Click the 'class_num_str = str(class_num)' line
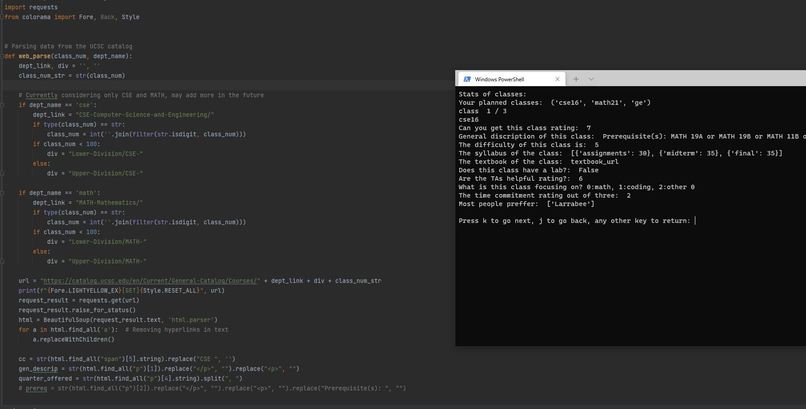Viewport: 806px width, 409px height. pyautogui.click(x=72, y=76)
